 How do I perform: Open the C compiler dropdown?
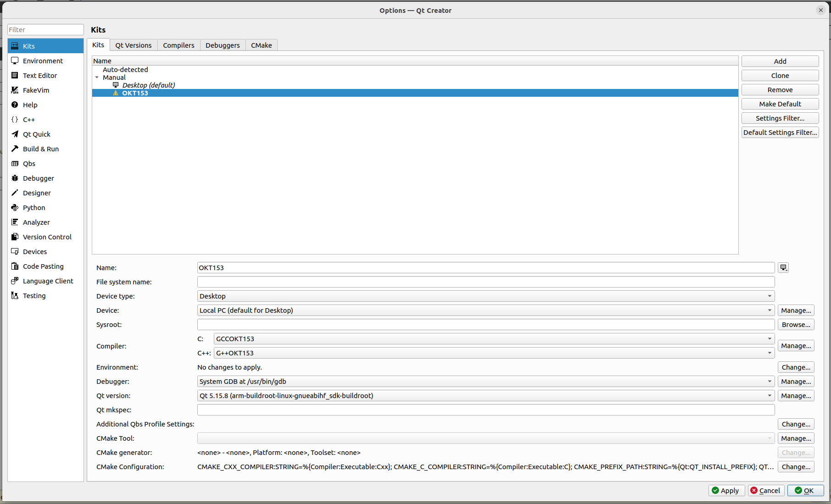pos(494,339)
